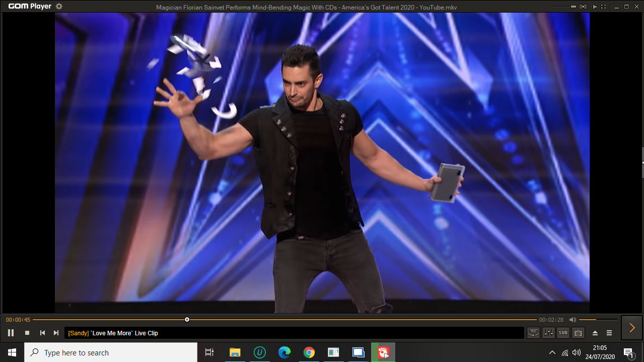
Task: Open Google Chrome from the taskbar
Action: pyautogui.click(x=309, y=352)
